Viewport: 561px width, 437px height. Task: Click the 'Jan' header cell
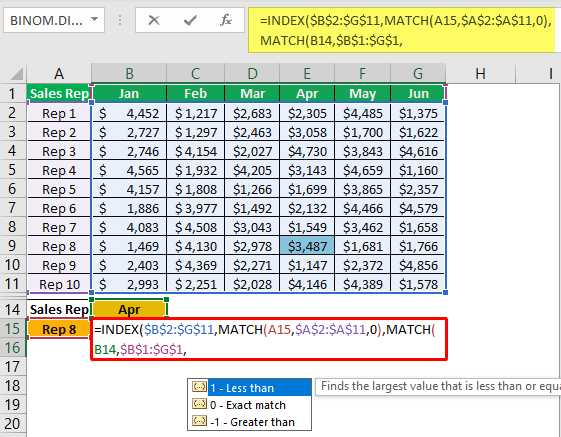[x=129, y=93]
